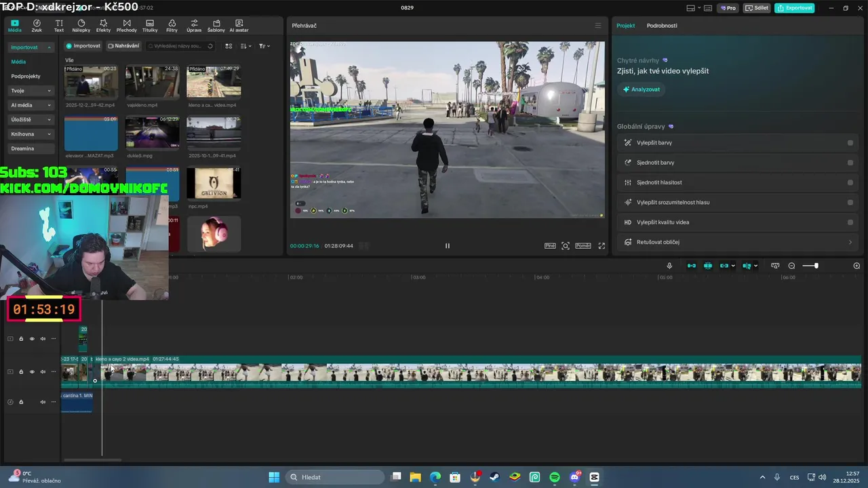Click the zoom in timeline magnifier icon
The height and width of the screenshot is (488, 868).
pyautogui.click(x=856, y=266)
